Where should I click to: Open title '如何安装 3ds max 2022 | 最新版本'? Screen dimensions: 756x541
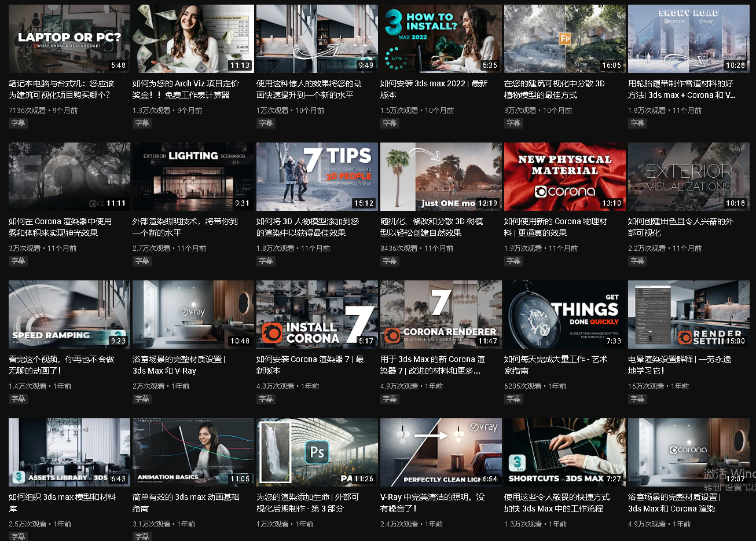click(x=434, y=89)
